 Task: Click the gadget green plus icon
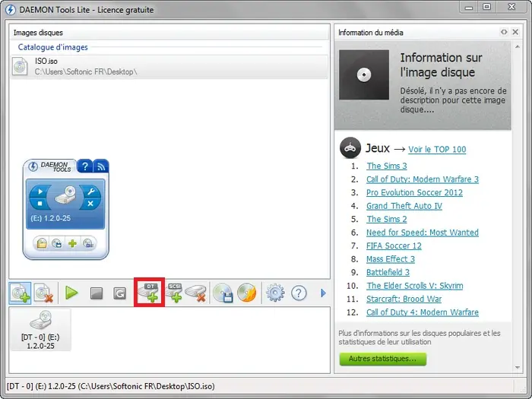[x=72, y=243]
